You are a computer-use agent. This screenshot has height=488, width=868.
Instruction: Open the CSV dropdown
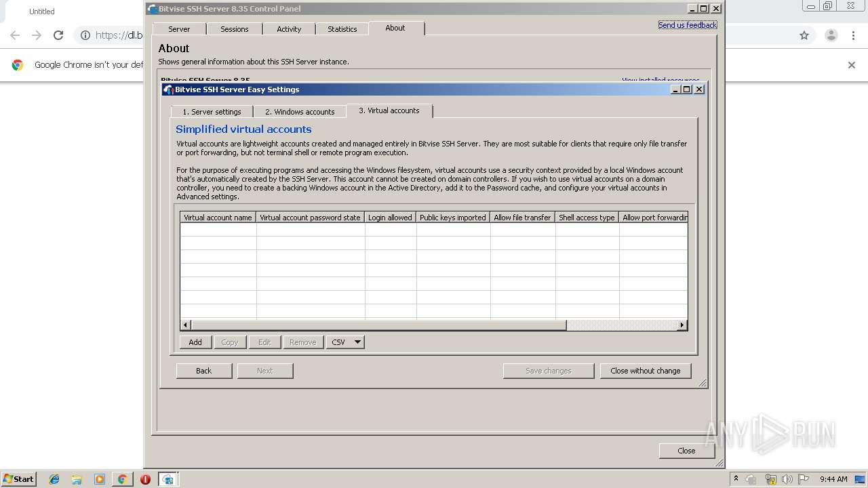[x=345, y=342]
